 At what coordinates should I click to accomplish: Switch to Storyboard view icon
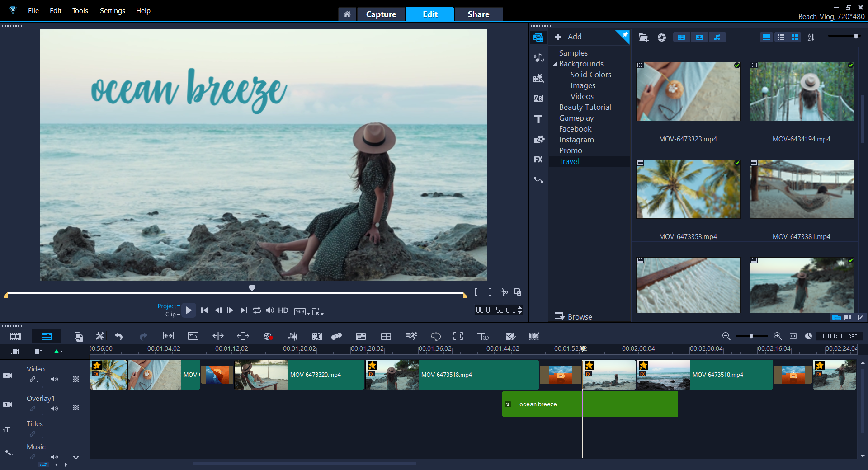[15, 336]
